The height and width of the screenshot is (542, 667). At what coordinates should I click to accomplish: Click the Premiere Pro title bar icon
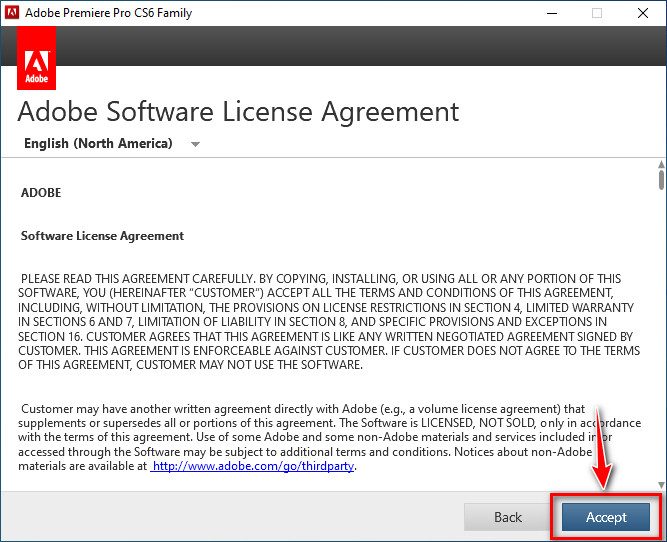tap(11, 12)
